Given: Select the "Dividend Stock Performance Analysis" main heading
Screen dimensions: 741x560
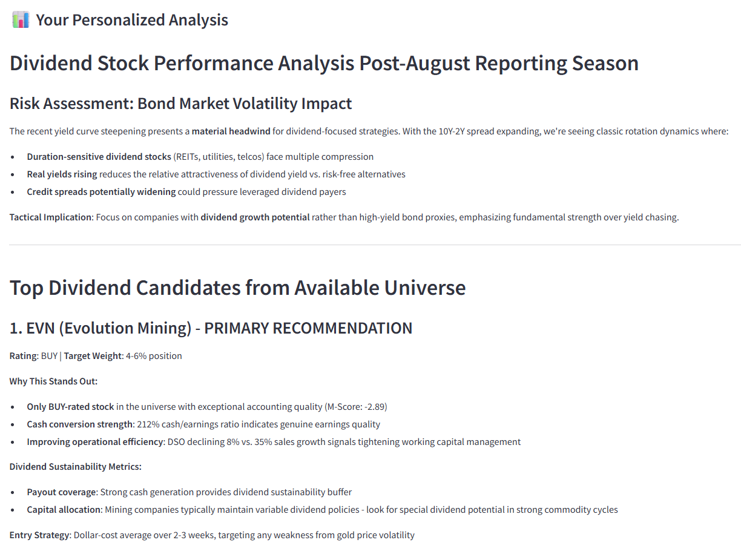Looking at the screenshot, I should (324, 63).
